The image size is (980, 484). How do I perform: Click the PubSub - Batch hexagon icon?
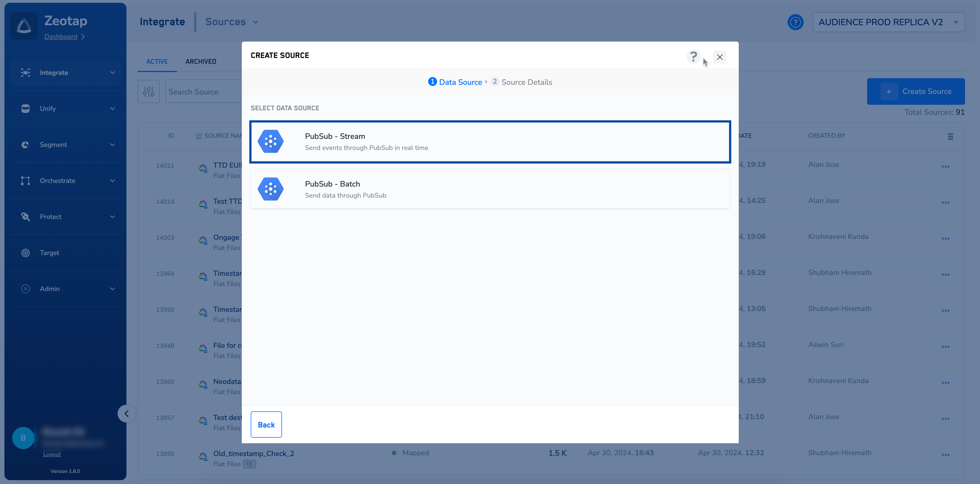(270, 189)
